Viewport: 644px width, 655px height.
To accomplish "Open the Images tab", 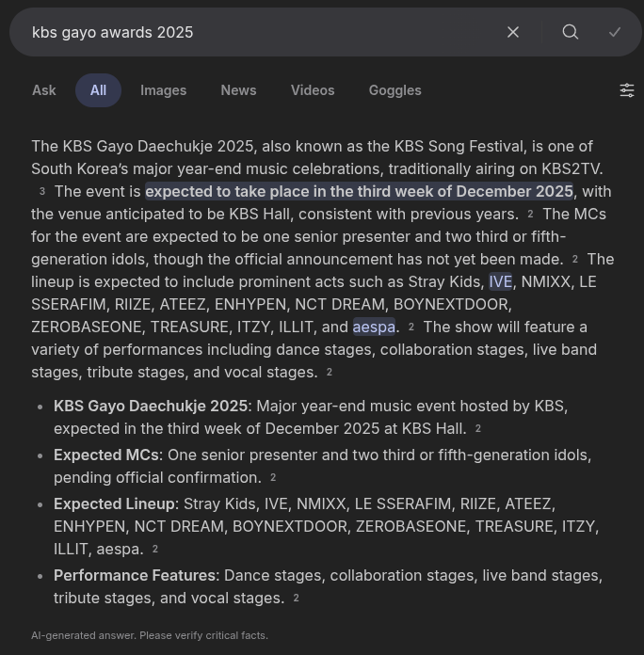I will coord(164,90).
